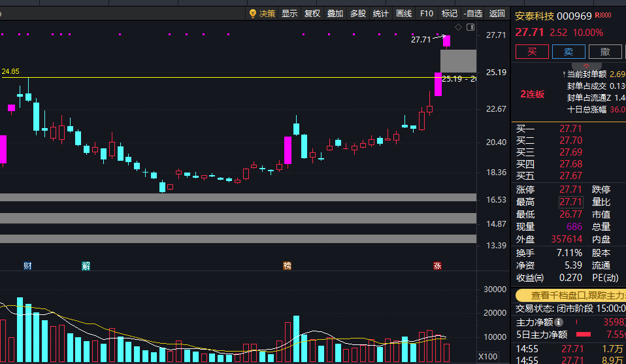Select the yellow 24.85 horizontal price line
Image resolution: width=626 pixels, height=364 pixels.
tap(239, 77)
